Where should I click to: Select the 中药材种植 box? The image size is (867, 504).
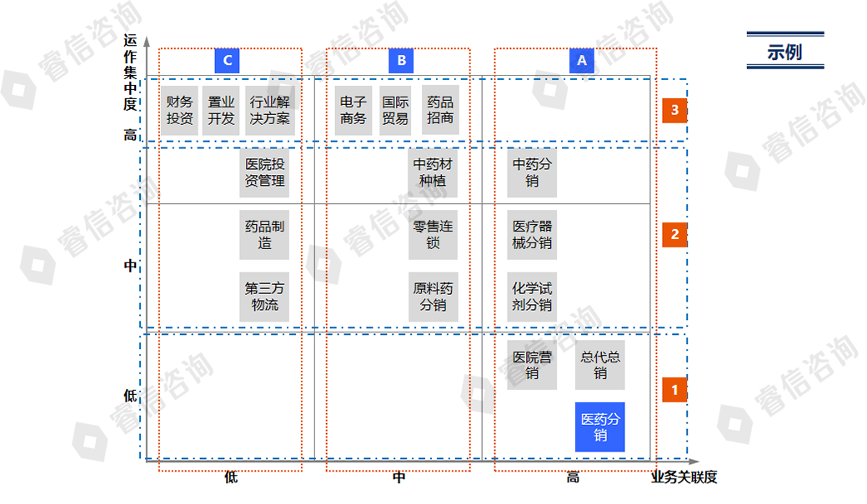pos(433,173)
